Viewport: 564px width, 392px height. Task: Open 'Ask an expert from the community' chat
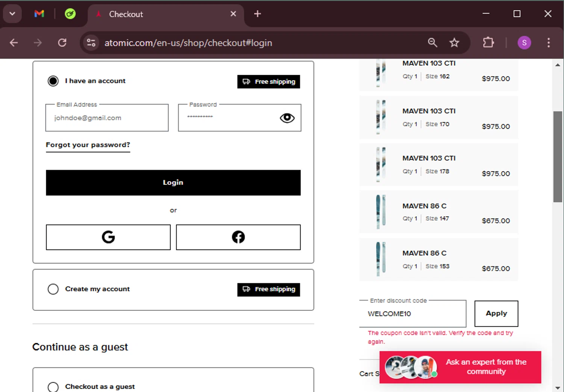460,367
